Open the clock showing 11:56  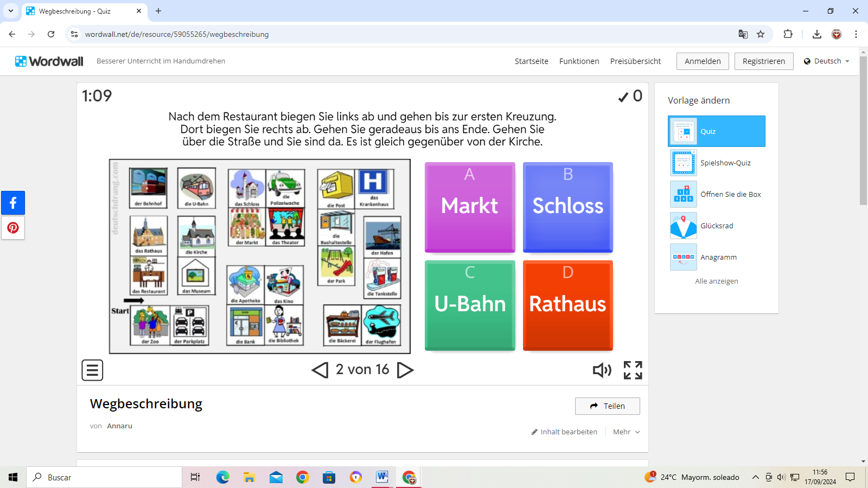820,477
